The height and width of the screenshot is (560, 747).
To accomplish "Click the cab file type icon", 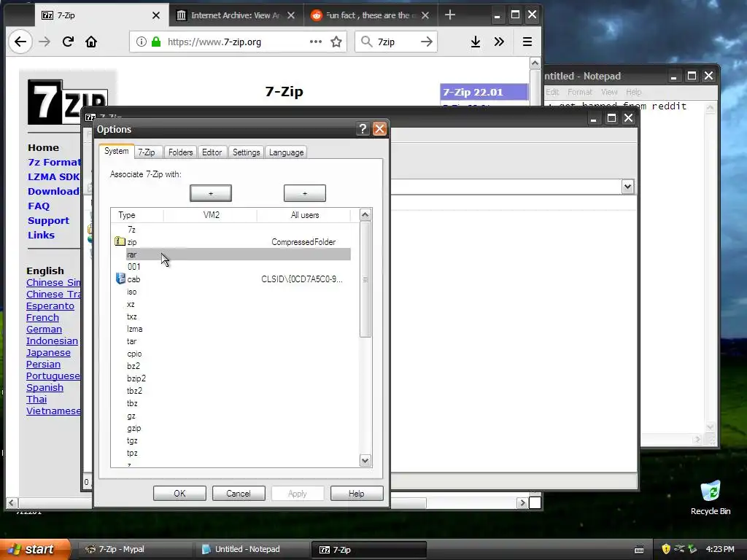I will pos(120,279).
